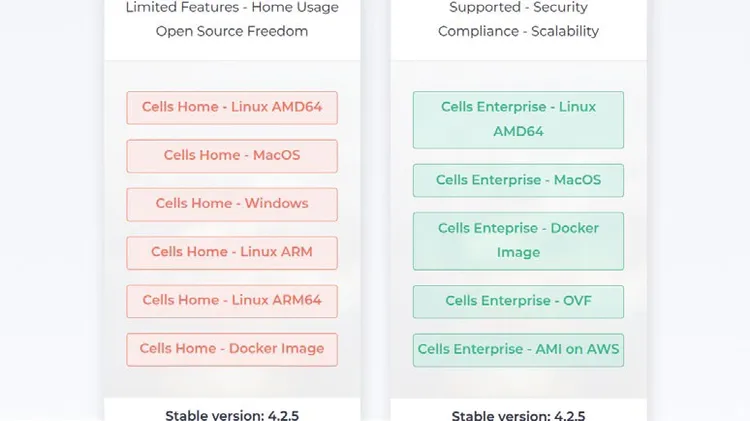Click the Supported - Security text
Image resolution: width=750 pixels, height=421 pixels.
pyautogui.click(x=518, y=7)
